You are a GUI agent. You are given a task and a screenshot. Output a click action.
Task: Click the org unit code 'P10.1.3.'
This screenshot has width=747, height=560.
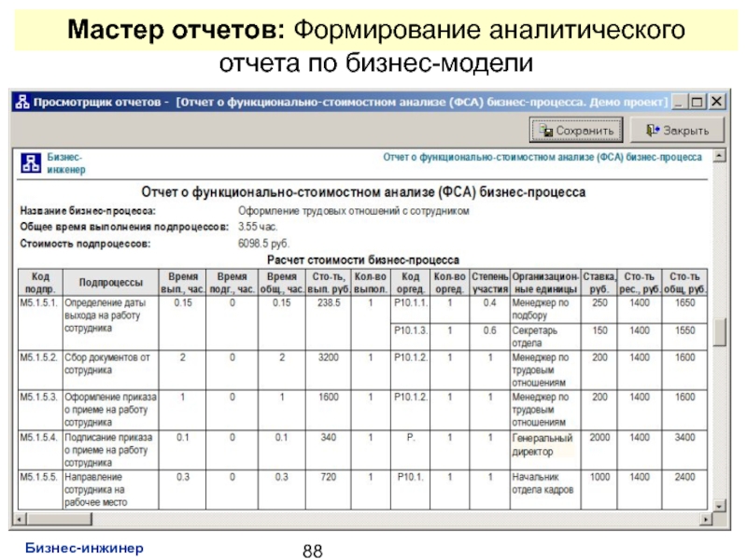411,330
